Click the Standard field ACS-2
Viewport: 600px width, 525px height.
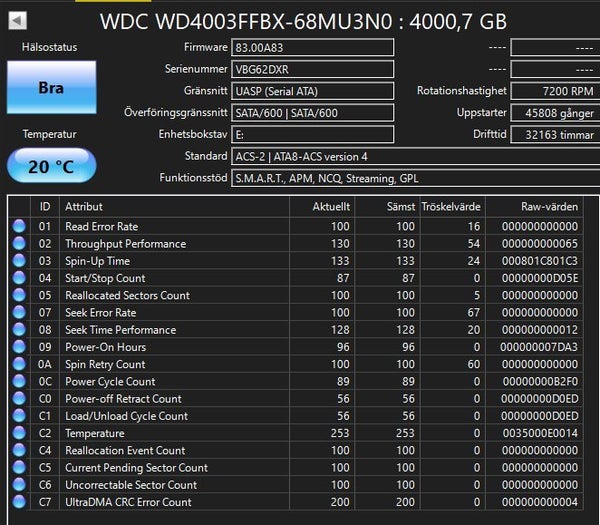coord(416,157)
